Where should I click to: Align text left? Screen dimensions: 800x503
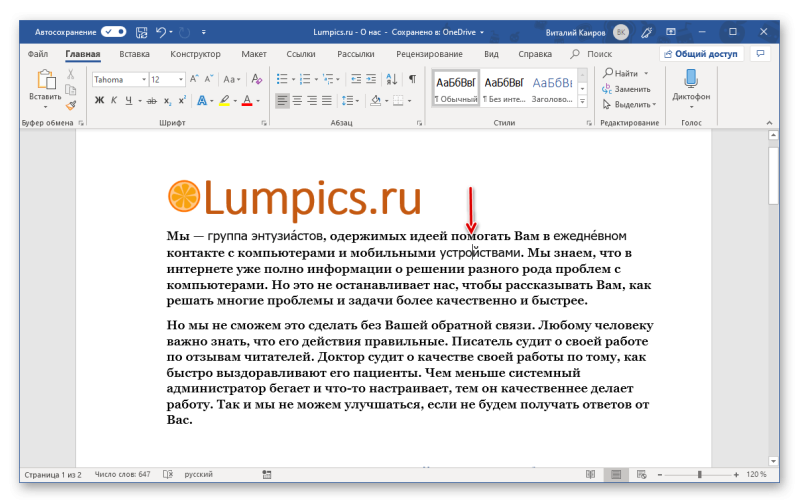point(282,100)
